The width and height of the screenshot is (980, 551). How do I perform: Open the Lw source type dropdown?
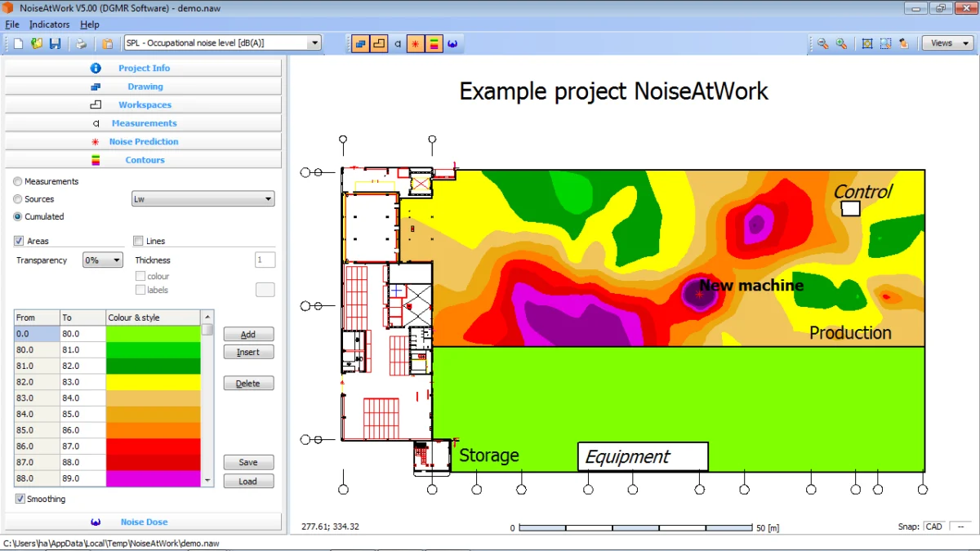pyautogui.click(x=203, y=198)
